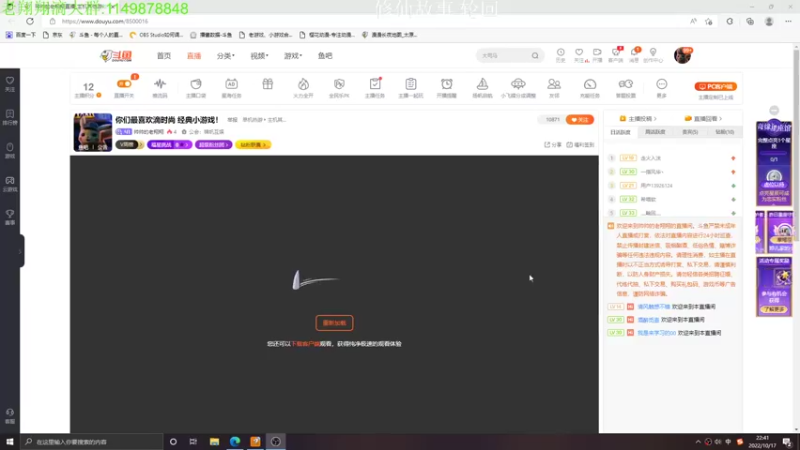Open the 消息 bell notifications icon
Screen dimensions: 800x450
(634, 55)
